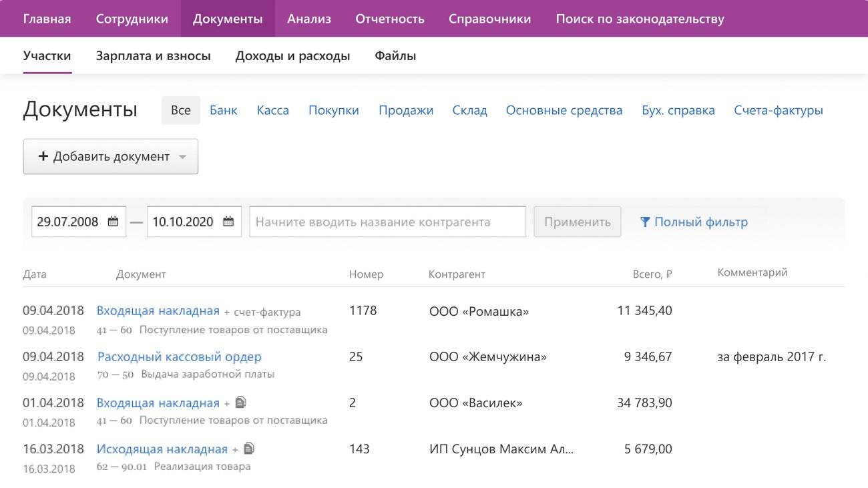The width and height of the screenshot is (868, 488).
Task: Open calendar picker for start date 29.07.2008
Action: (x=113, y=222)
